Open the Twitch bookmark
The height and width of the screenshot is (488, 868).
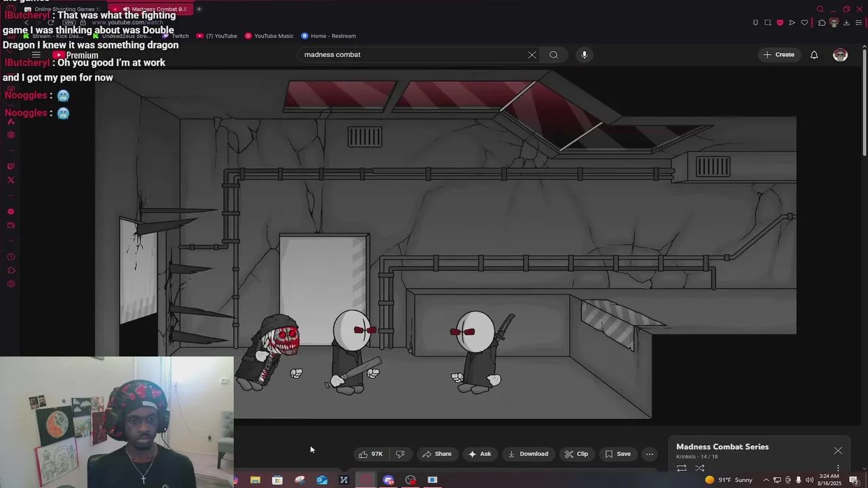tap(175, 36)
